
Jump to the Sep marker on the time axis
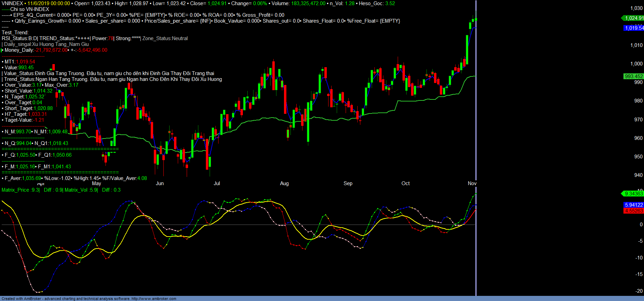click(348, 183)
